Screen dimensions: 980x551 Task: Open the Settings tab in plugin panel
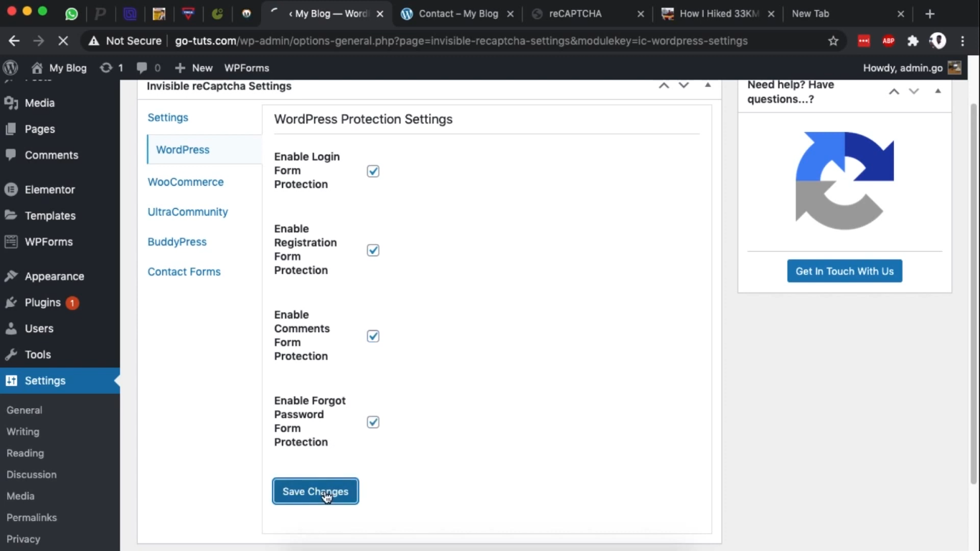click(x=168, y=117)
